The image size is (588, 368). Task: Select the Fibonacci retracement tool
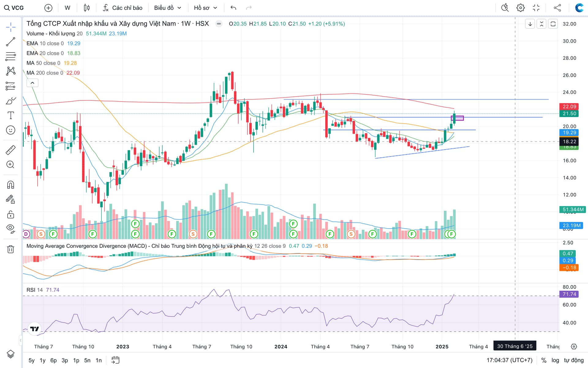(x=11, y=56)
